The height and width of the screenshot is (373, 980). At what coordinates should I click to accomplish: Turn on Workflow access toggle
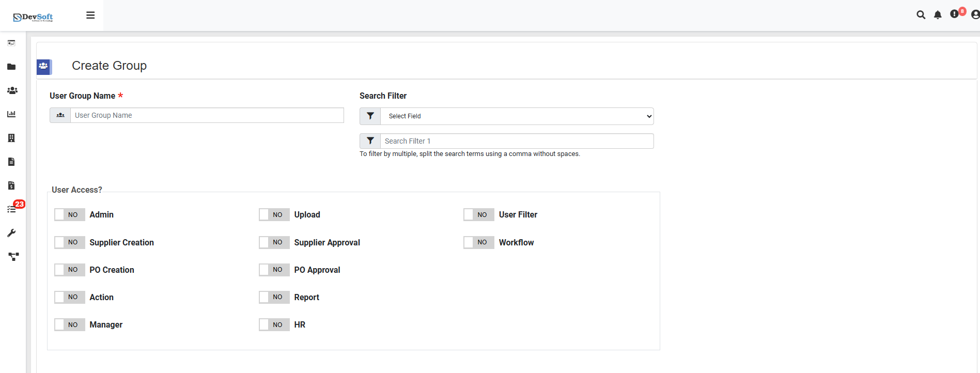click(479, 242)
